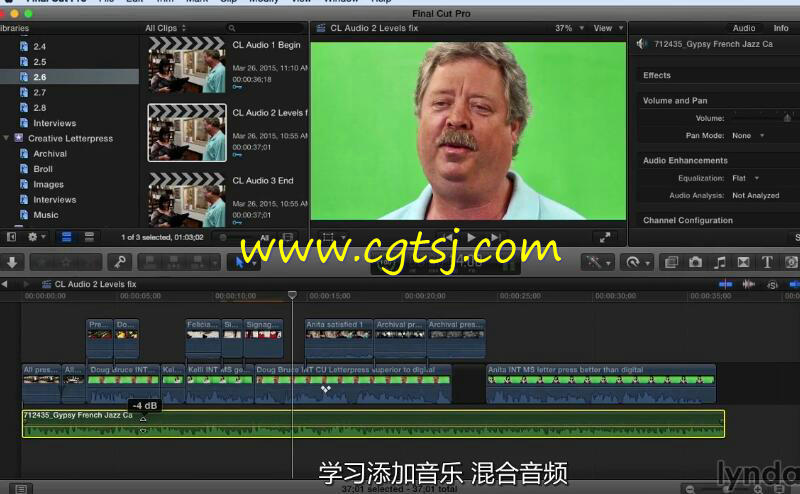The height and width of the screenshot is (494, 800).
Task: Open the Select tool dropdown arrow
Action: point(253,263)
